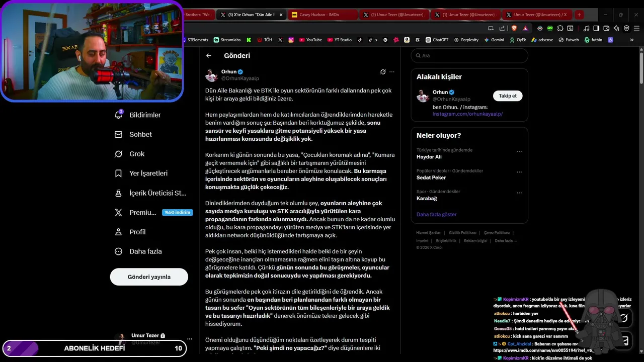The width and height of the screenshot is (644, 362).
Task: Open ChatGPT bookmark
Action: [x=437, y=40]
